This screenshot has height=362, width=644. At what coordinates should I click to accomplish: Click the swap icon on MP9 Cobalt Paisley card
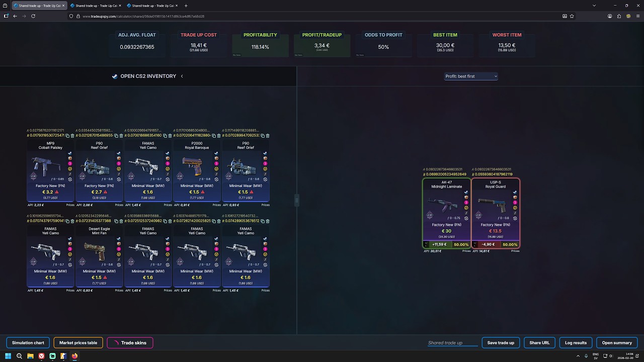point(70,179)
